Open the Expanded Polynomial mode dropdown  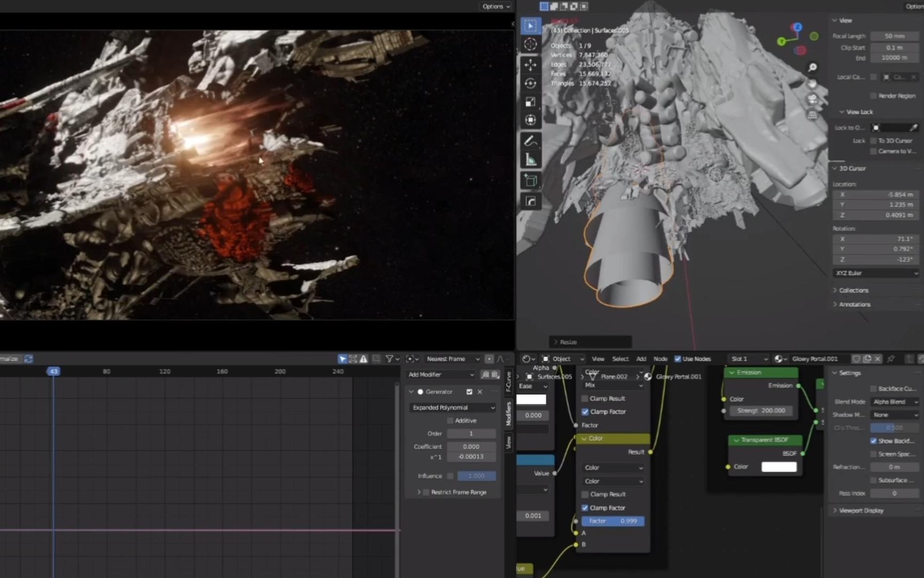pyautogui.click(x=453, y=408)
